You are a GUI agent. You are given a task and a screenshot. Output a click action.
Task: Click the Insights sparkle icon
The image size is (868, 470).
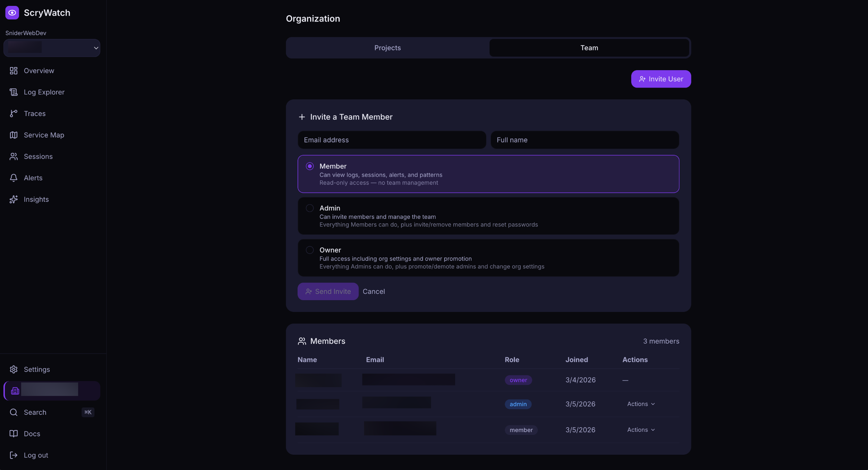click(14, 199)
